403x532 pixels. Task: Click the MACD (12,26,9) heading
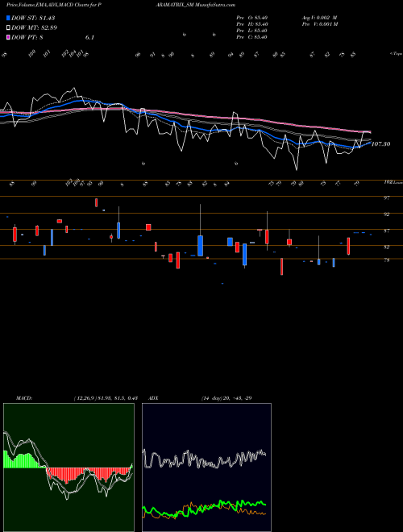coord(77,398)
